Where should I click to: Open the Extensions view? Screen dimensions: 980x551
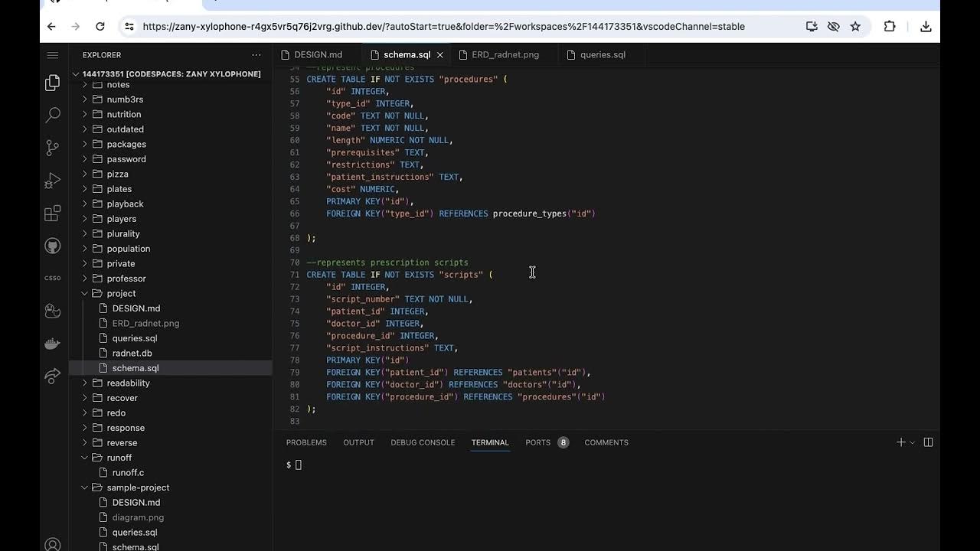click(x=53, y=214)
